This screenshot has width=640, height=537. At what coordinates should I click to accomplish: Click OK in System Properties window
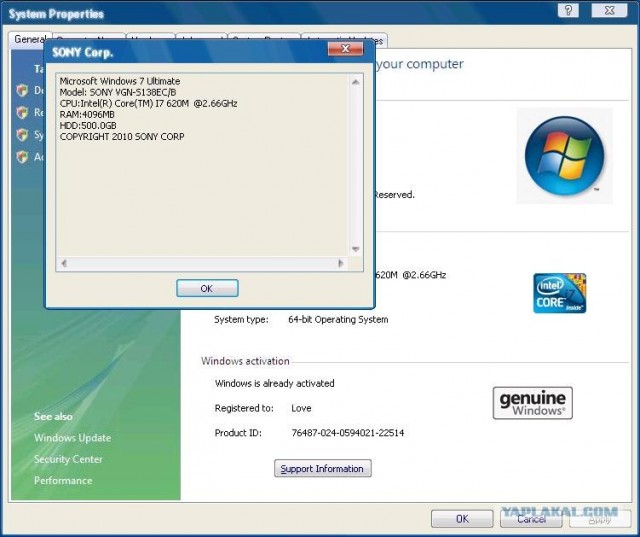point(462,519)
